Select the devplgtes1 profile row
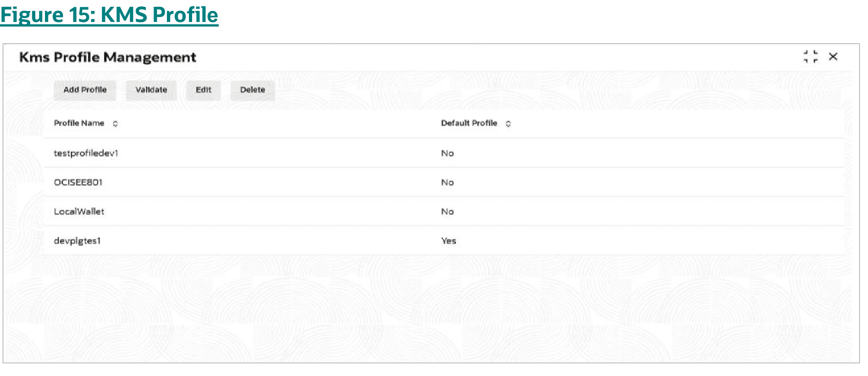The height and width of the screenshot is (376, 868). tap(77, 241)
